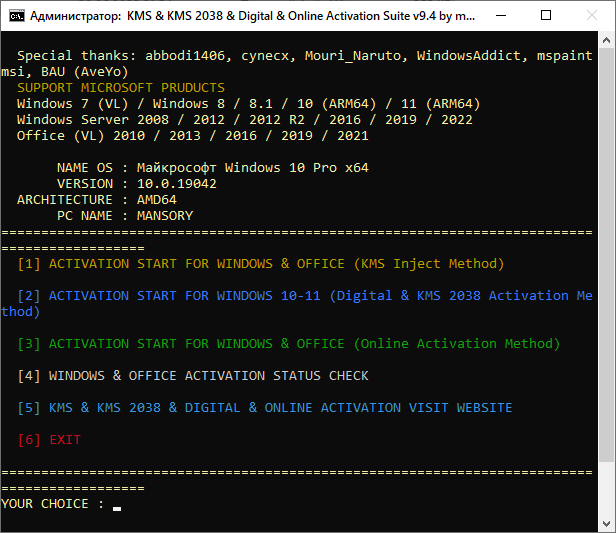Pick option [3] Online Activation Method

pos(289,344)
